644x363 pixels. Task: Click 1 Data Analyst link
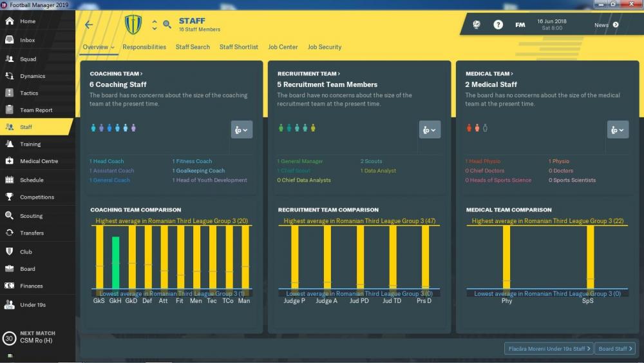[x=378, y=171]
